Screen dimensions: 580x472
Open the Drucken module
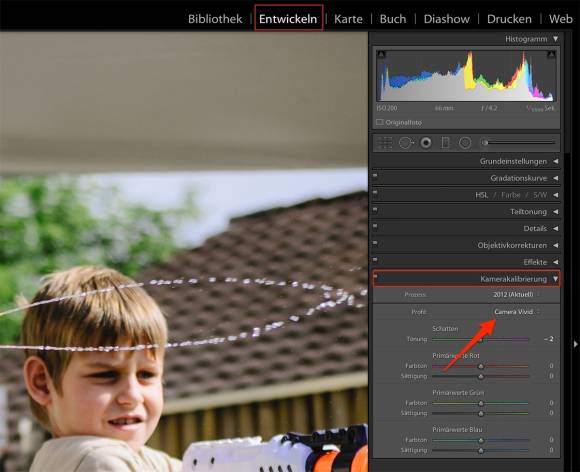[509, 19]
